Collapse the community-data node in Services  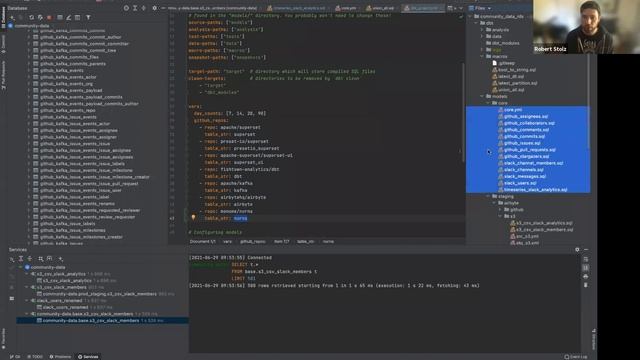pyautogui.click(x=20, y=267)
